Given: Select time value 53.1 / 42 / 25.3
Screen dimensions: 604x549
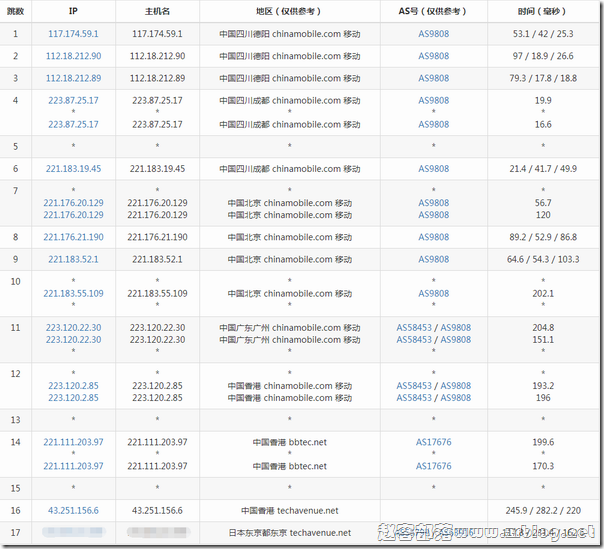Looking at the screenshot, I should point(543,34).
